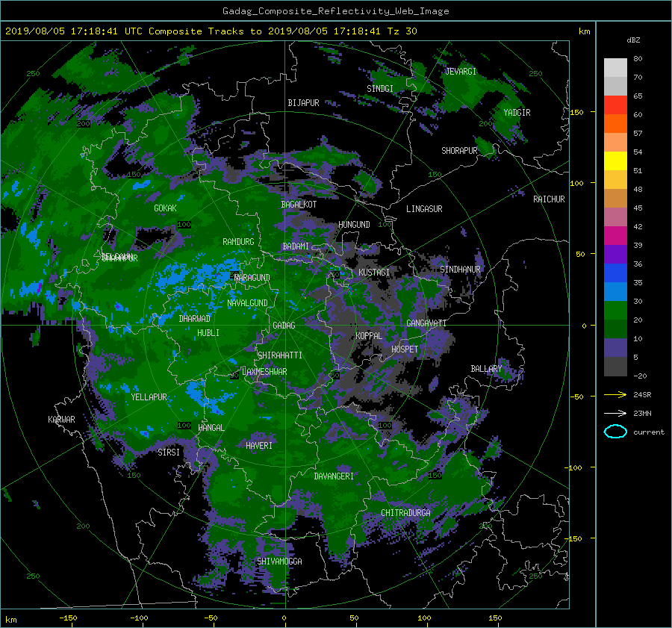Select the 80 dBZ light gray swatch

point(615,67)
